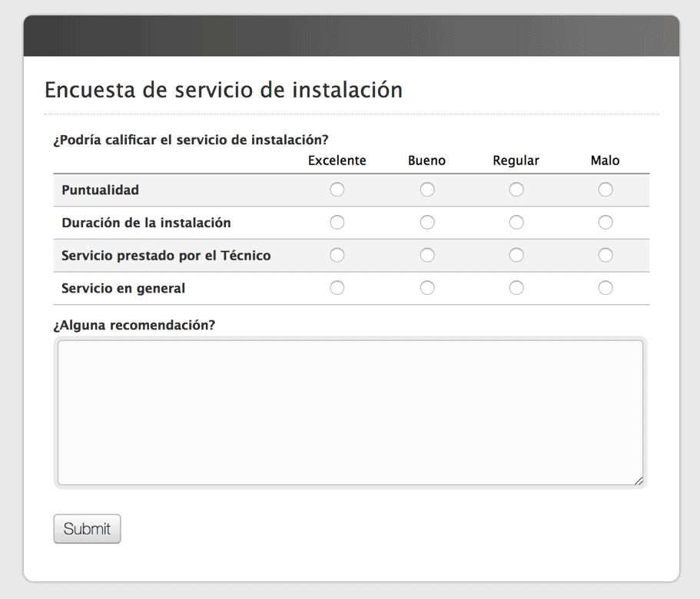The image size is (700, 599).
Task: Rate Puntualidad as Malo
Action: coord(605,190)
